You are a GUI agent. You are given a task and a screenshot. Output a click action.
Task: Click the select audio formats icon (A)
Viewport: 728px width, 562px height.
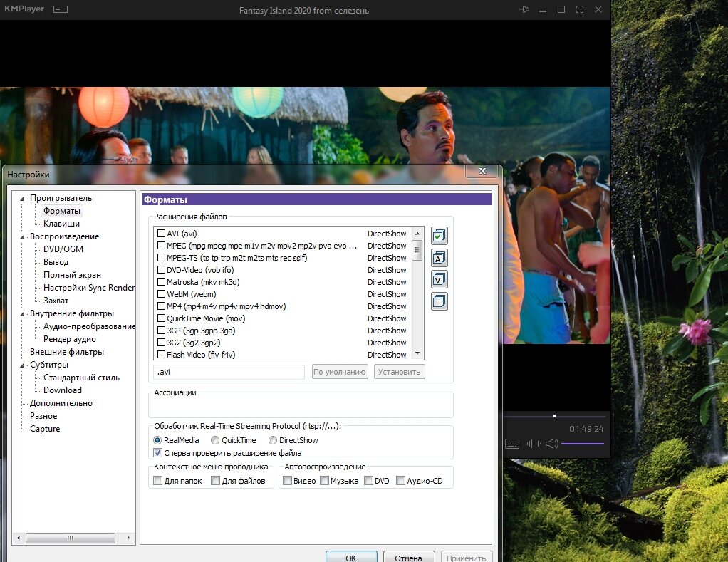(440, 258)
